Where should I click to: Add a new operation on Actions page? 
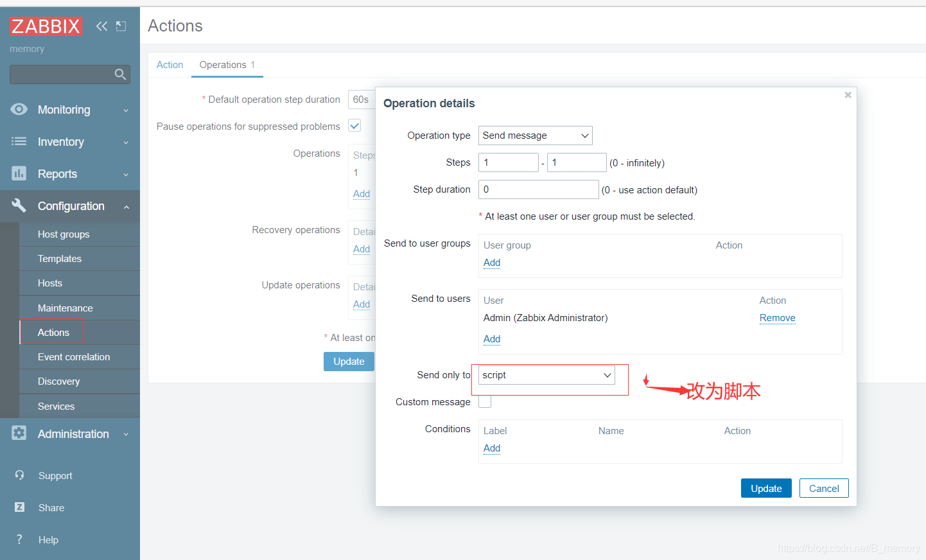coord(362,194)
